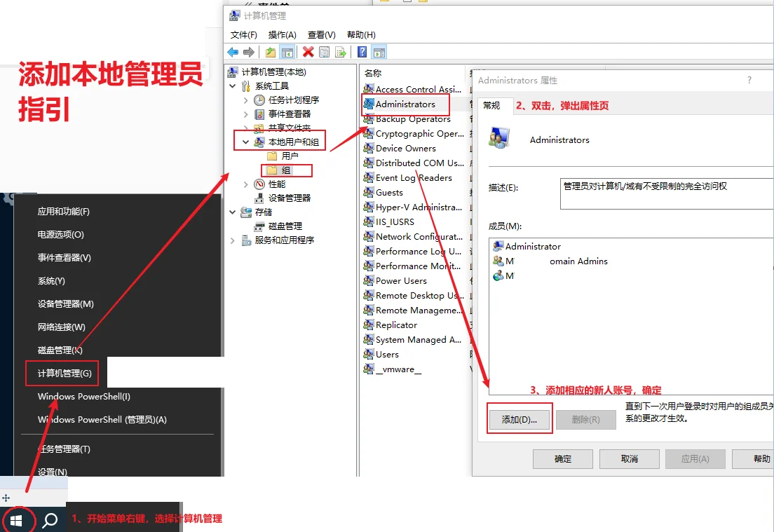Click the 添加(D) button to add member
Viewport: 774px width, 532px height.
519,418
